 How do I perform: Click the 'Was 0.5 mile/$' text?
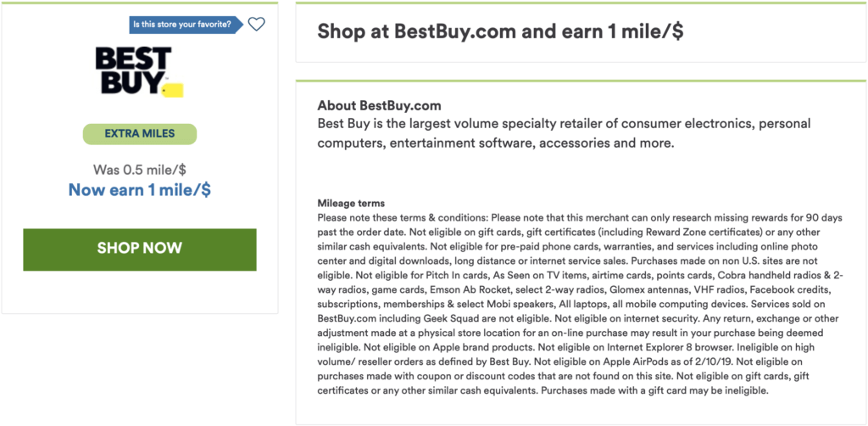click(x=140, y=169)
